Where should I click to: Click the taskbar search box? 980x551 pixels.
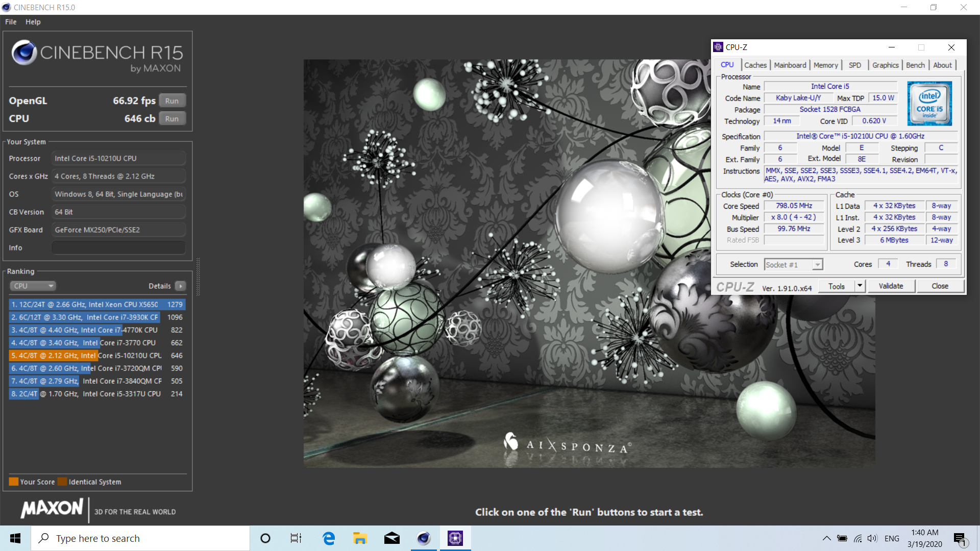(x=140, y=538)
